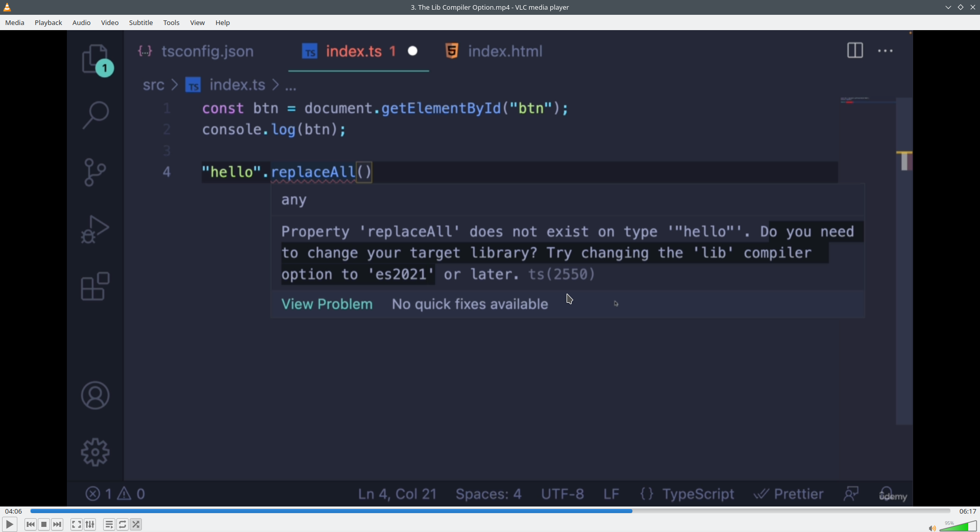Click unsaved dot on index.ts tab
The image size is (980, 532).
413,51
